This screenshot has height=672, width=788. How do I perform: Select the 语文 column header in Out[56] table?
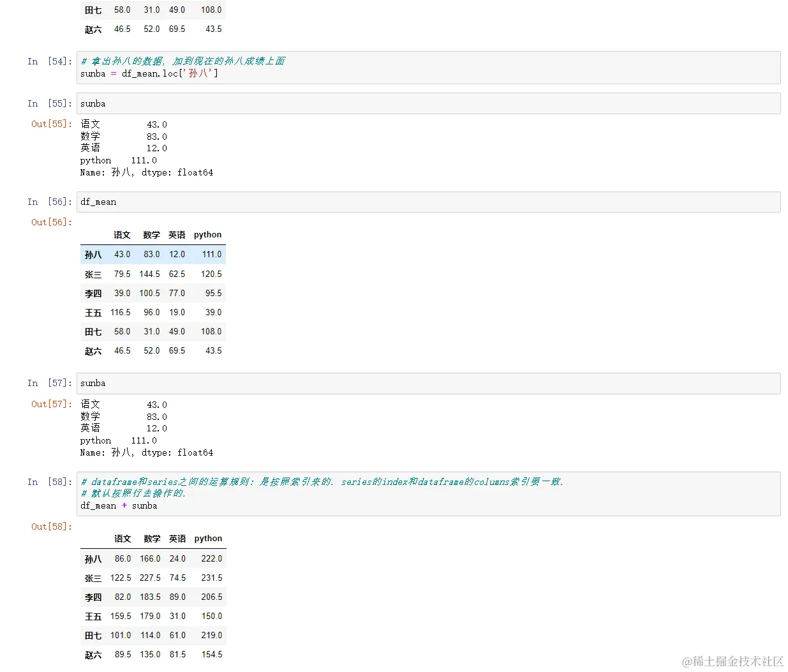tap(122, 235)
